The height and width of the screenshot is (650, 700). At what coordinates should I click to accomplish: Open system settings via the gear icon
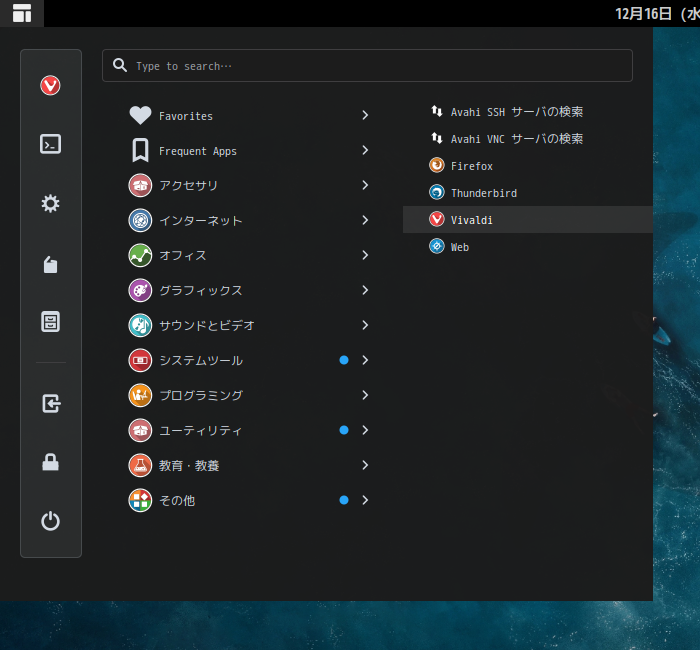(50, 204)
